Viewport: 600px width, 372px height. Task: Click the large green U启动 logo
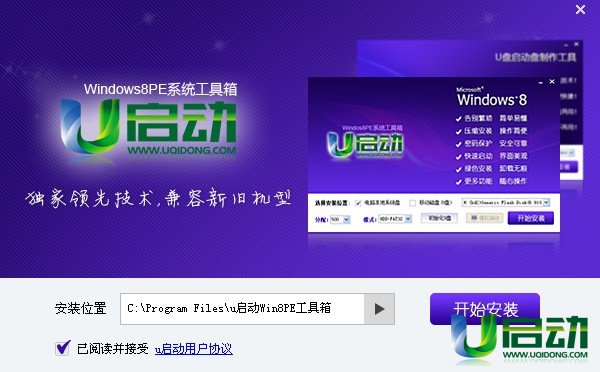[x=148, y=126]
